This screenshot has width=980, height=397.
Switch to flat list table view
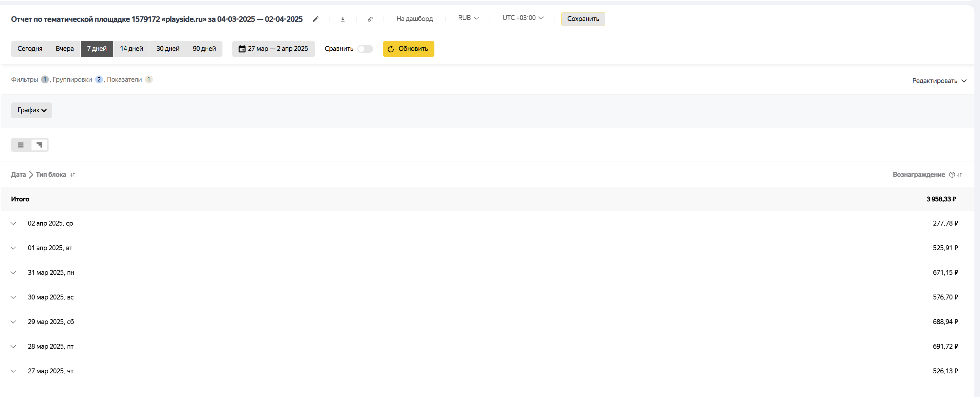point(21,145)
